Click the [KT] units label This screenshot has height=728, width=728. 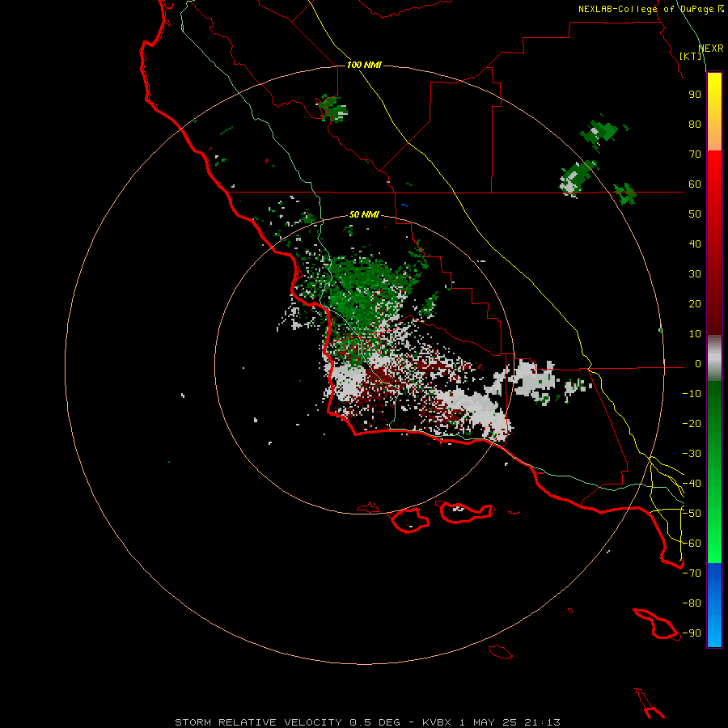click(691, 56)
